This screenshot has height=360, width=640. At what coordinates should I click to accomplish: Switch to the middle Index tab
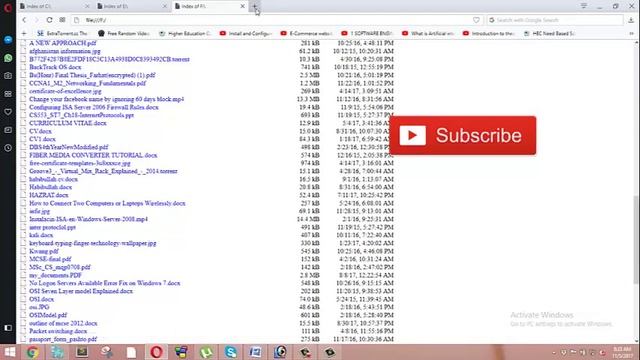tap(132, 6)
